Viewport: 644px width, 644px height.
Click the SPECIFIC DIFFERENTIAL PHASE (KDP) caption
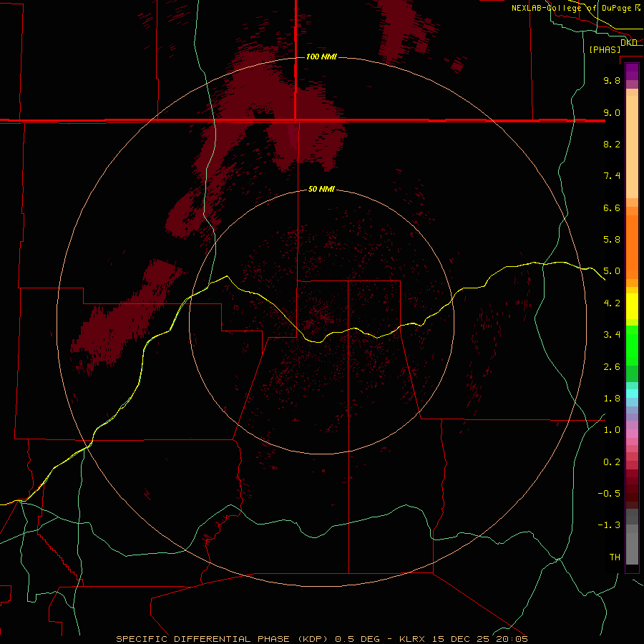(222, 639)
